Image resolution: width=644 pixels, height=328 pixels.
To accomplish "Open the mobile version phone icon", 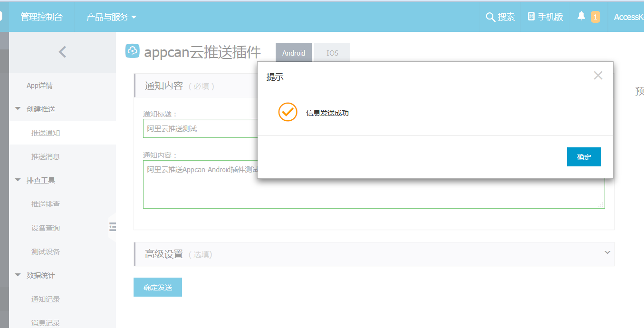I will pos(531,17).
